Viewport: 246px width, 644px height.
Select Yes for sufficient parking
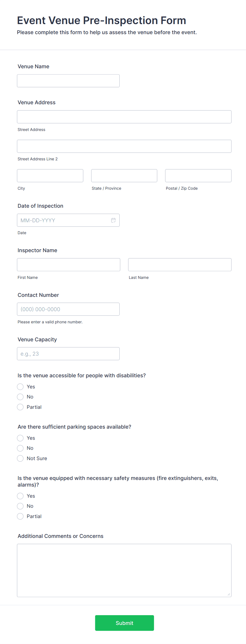[x=20, y=438]
